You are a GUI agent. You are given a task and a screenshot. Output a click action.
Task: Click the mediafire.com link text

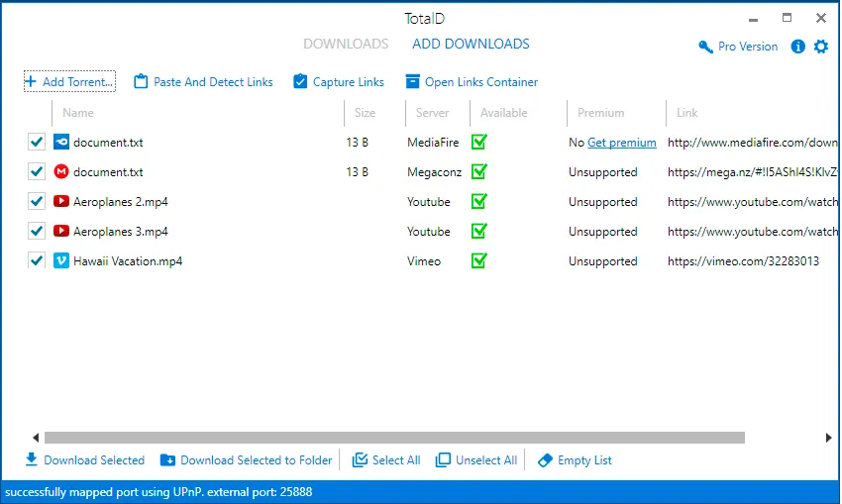click(752, 143)
